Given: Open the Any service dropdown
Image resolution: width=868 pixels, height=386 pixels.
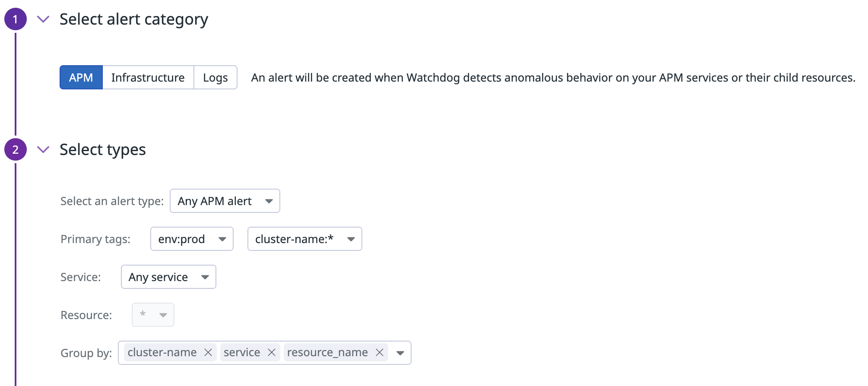Looking at the screenshot, I should [x=168, y=277].
